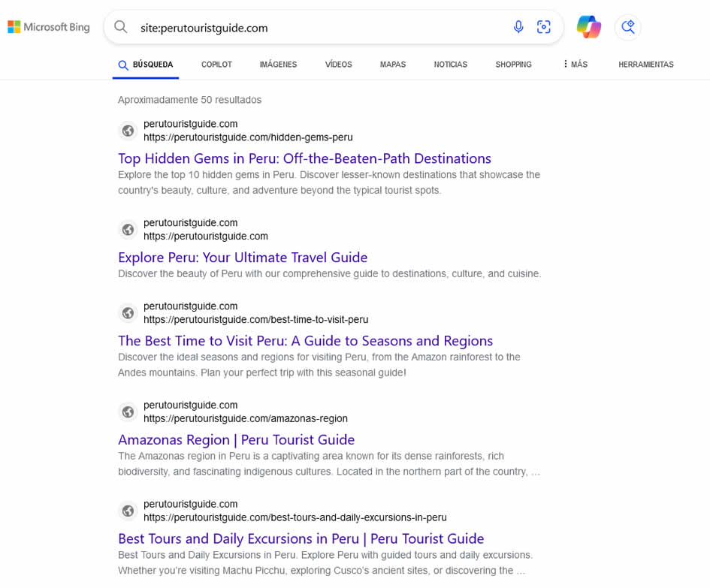
Task: Click the hidden-gems-peru URL
Action: click(248, 137)
